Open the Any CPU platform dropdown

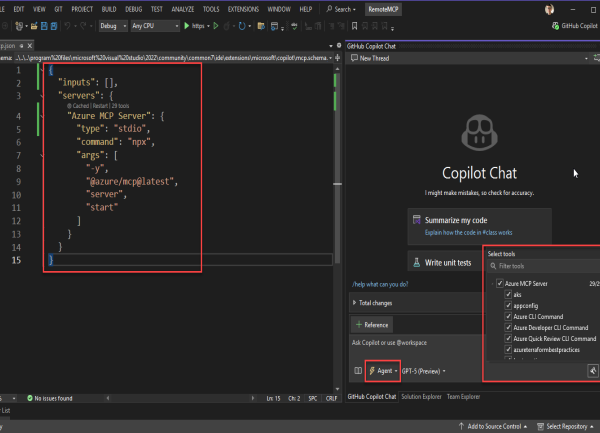[155, 26]
